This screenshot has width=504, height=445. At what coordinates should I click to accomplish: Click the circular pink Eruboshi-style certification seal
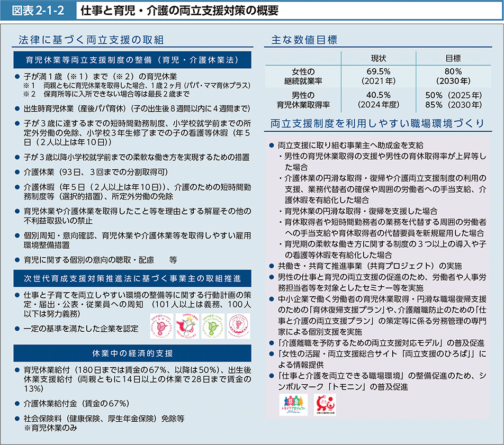pos(238,326)
